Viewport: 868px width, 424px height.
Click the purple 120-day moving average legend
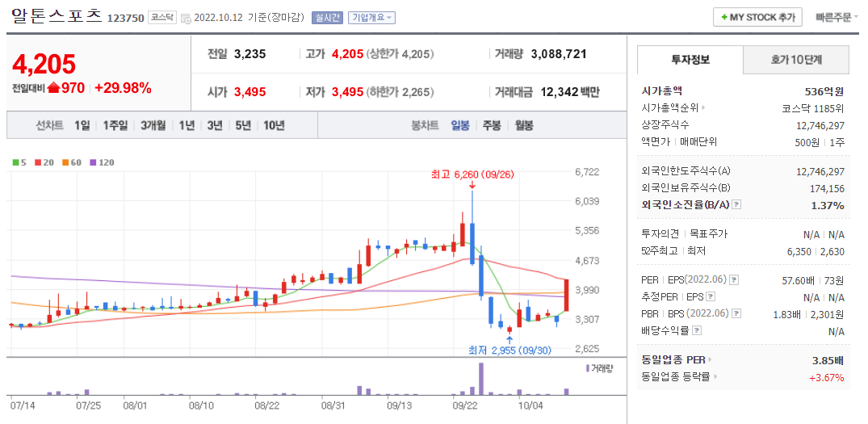click(x=101, y=163)
